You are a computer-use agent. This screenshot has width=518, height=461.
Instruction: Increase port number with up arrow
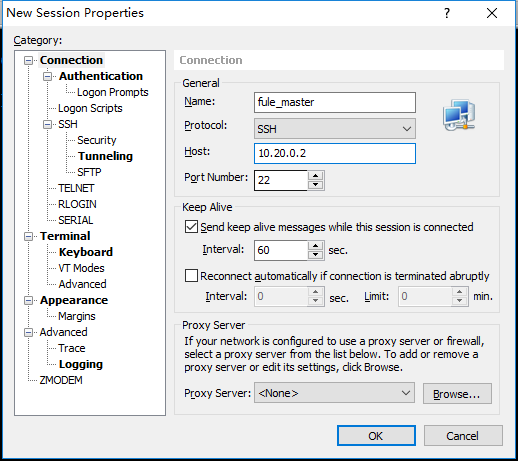315,175
